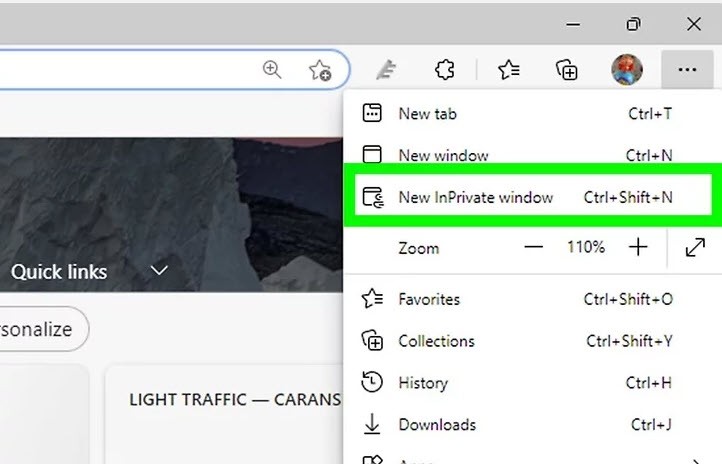Screen dimensions: 722x464
Task: Open the Settings and more ellipsis menu
Action: click(687, 70)
